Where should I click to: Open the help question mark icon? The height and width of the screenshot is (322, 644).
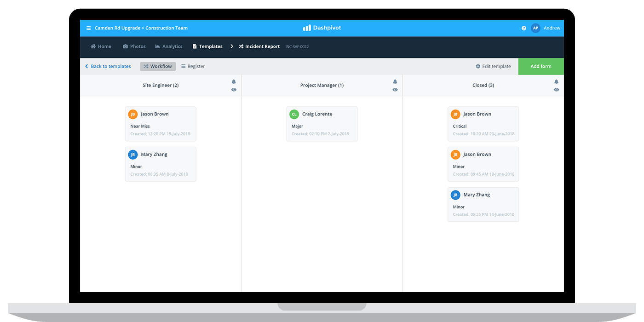pos(524,28)
